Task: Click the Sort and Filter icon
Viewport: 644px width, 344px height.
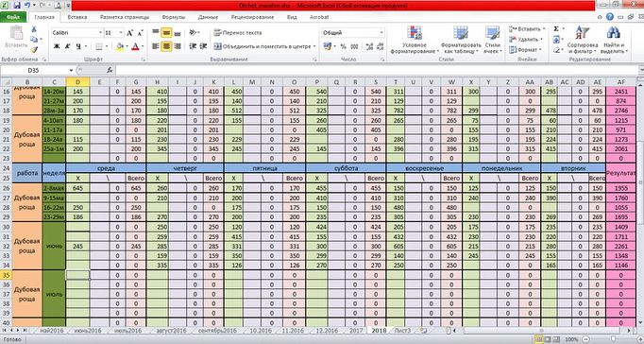Action: click(582, 32)
